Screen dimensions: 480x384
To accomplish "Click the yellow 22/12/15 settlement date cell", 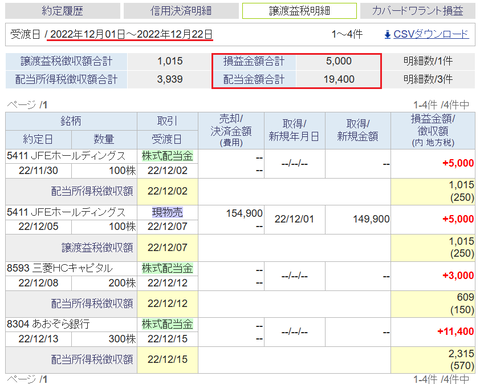I will pos(167,360).
